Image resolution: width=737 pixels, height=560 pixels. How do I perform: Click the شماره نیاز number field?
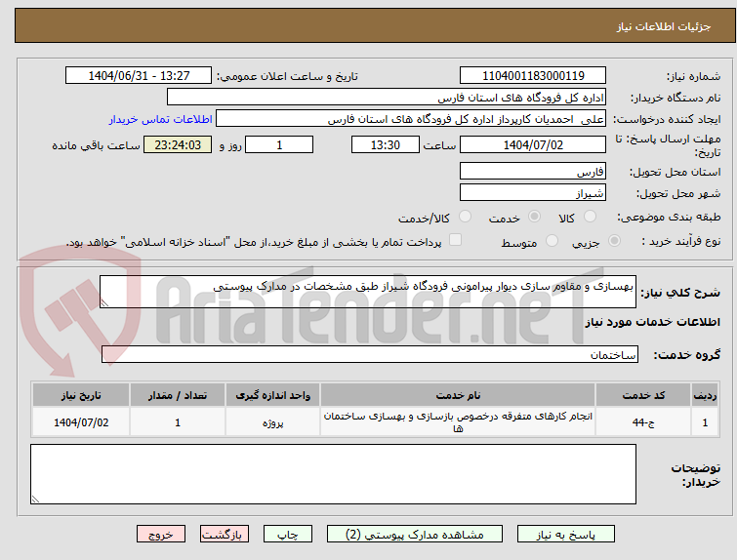coord(533,76)
